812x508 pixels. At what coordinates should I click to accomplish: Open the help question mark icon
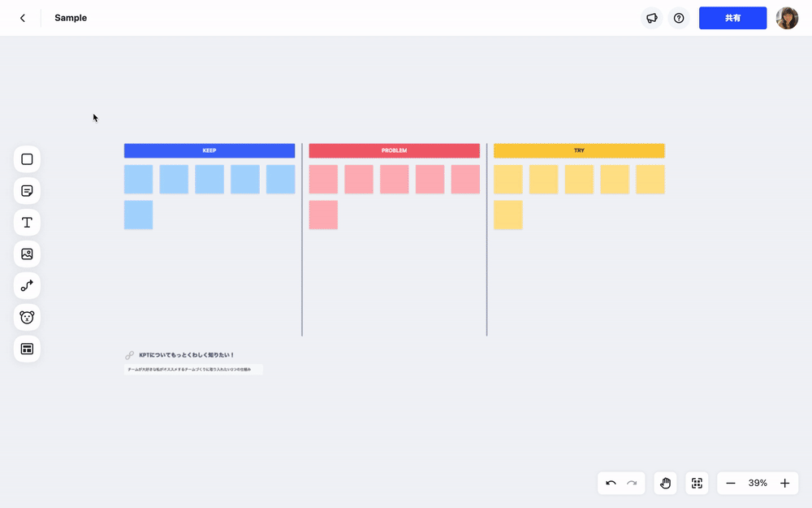pyautogui.click(x=678, y=18)
